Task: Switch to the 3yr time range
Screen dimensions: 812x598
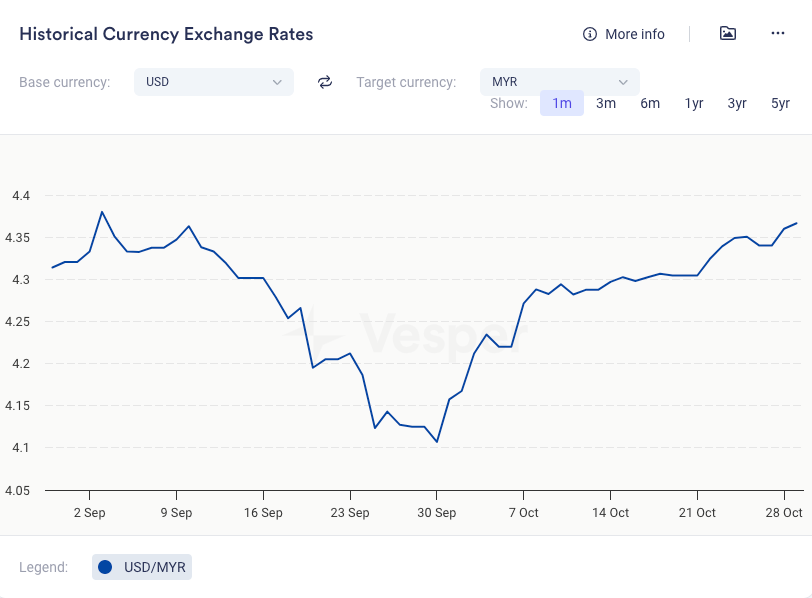Action: click(737, 103)
